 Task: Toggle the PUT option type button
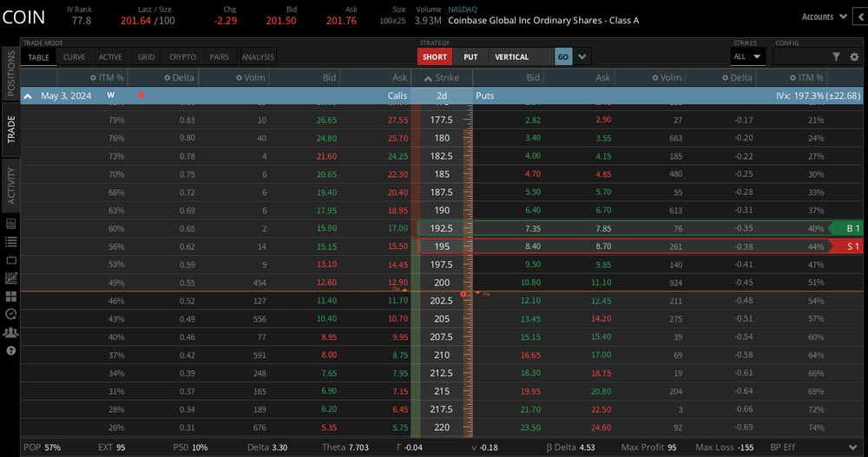click(470, 57)
